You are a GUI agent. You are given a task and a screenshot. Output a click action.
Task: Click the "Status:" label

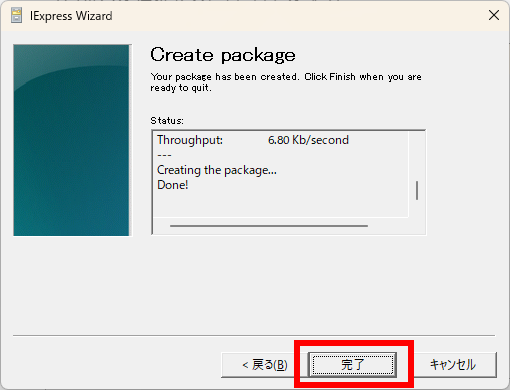tap(167, 121)
